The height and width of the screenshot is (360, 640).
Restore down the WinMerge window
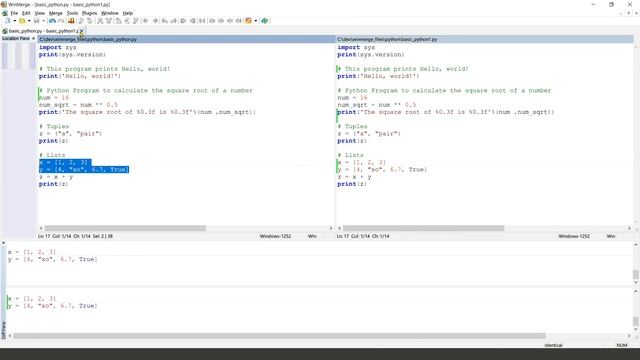pyautogui.click(x=611, y=4)
